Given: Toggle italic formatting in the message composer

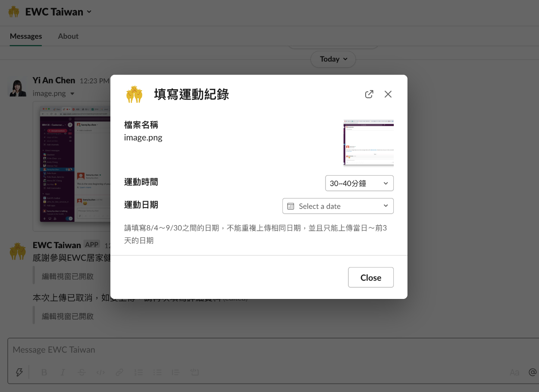Looking at the screenshot, I should (63, 372).
